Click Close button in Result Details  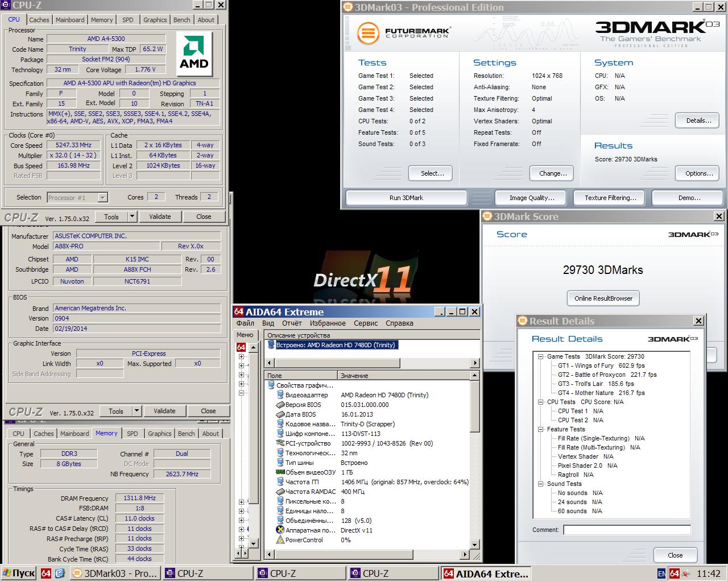click(x=675, y=555)
